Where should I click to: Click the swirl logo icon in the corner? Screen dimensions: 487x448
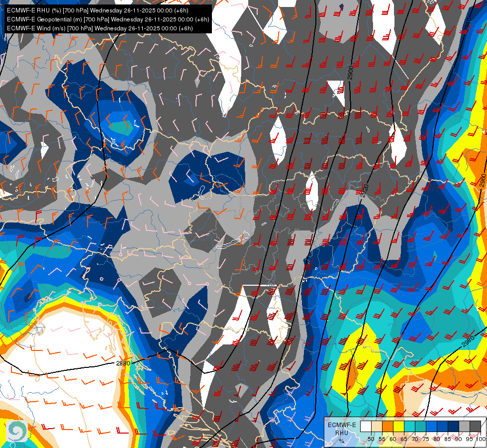pyautogui.click(x=17, y=431)
